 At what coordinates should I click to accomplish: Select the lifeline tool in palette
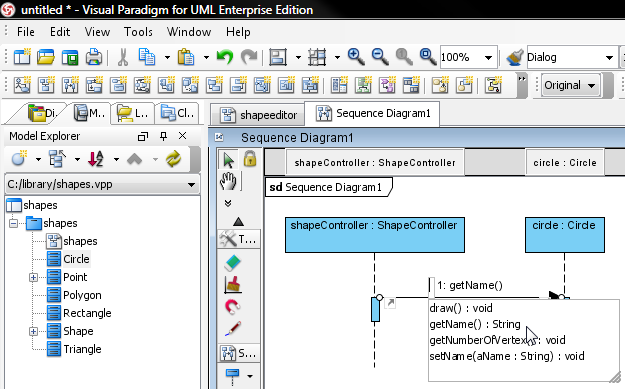[x=232, y=377]
